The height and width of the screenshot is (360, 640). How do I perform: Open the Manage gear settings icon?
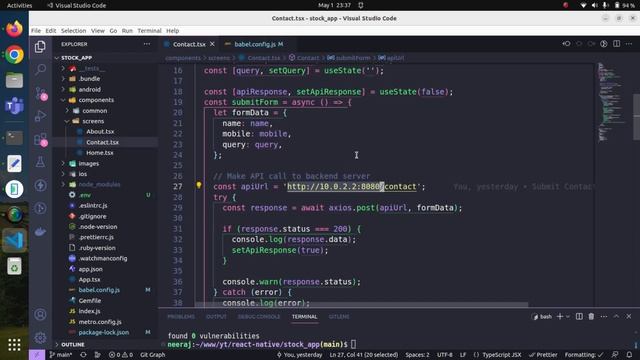point(40,338)
